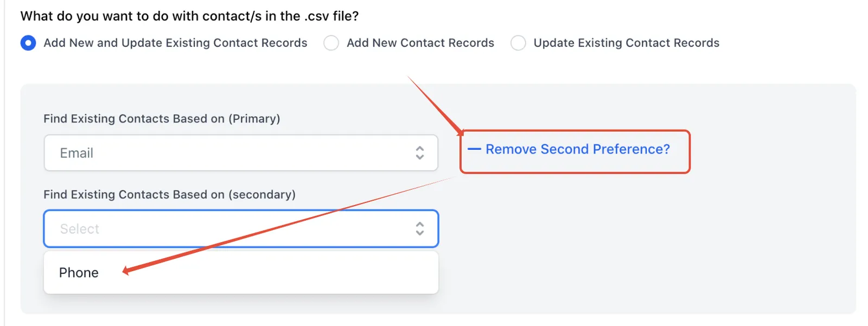
Task: Click the 'Find Existing Contacts Based on (Primary)' label
Action: click(162, 119)
